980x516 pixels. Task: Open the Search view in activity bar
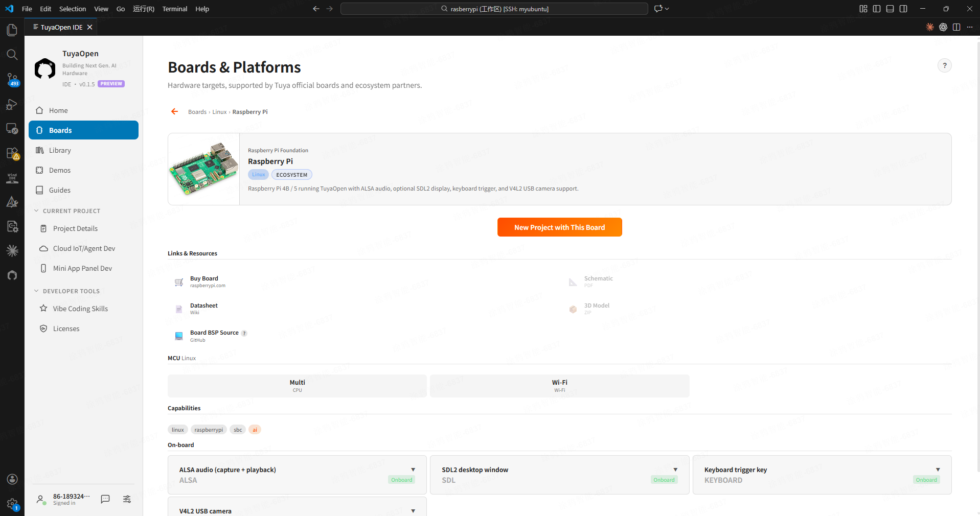12,55
